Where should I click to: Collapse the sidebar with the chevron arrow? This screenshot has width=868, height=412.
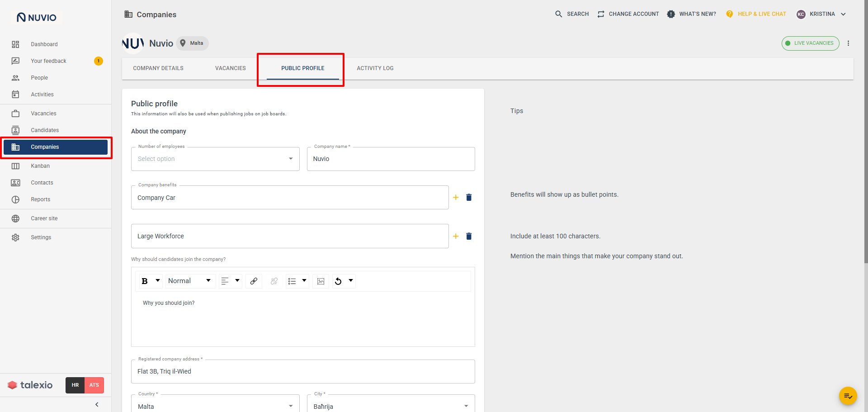[x=97, y=404]
